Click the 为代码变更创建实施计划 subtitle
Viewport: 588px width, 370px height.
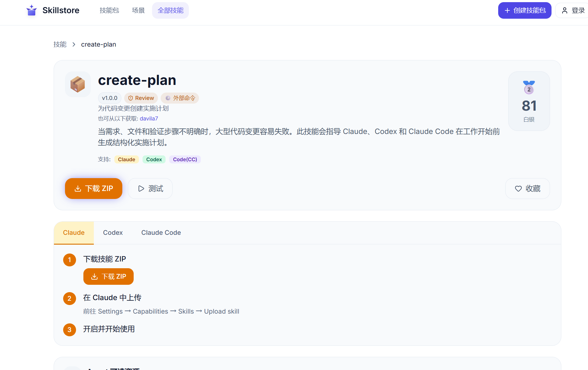tap(133, 109)
